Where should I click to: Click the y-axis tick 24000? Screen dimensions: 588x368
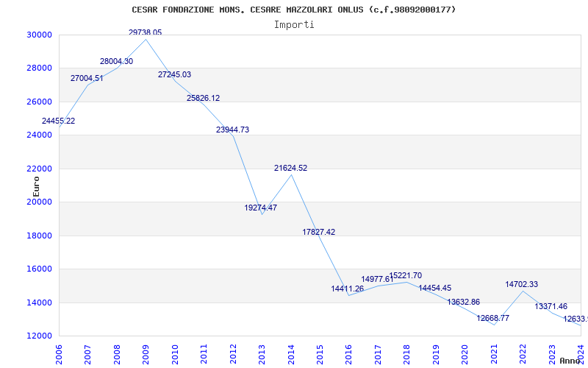click(x=39, y=135)
